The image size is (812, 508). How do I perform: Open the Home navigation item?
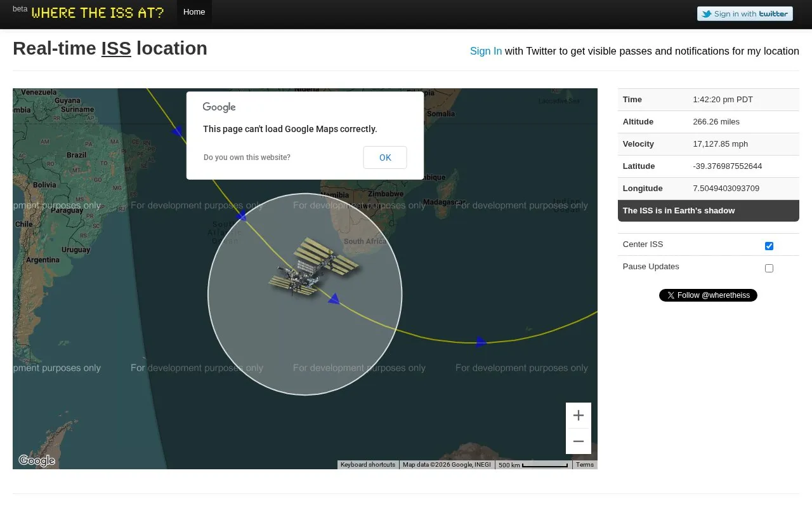(x=194, y=12)
